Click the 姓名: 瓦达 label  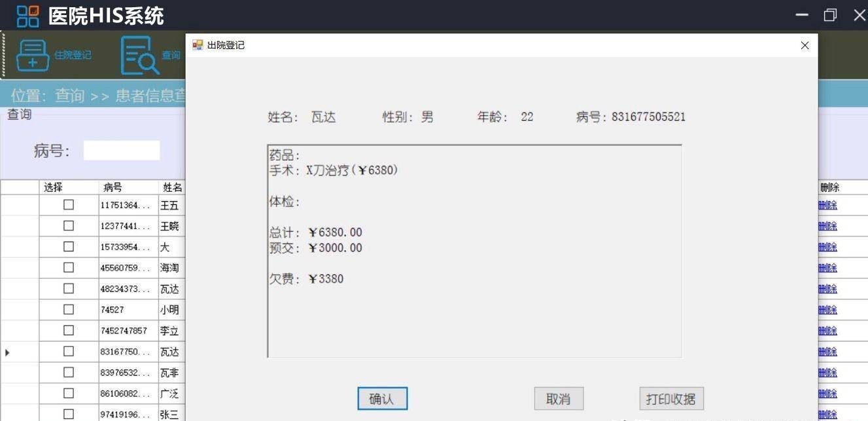point(302,117)
